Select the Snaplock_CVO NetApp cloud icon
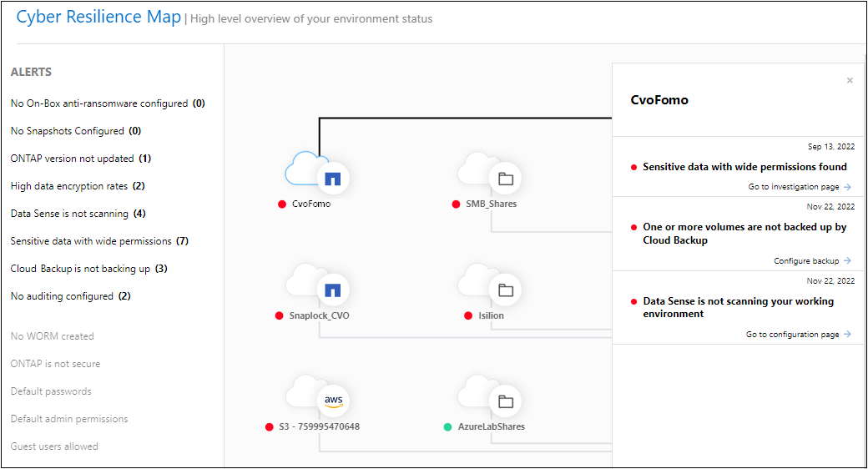 pos(317,284)
